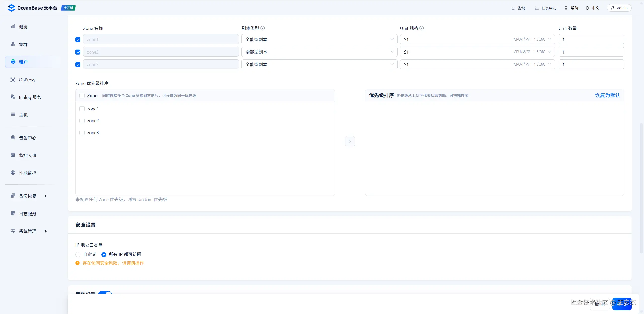Check zone2 in the priority list
The image size is (644, 314).
click(82, 121)
